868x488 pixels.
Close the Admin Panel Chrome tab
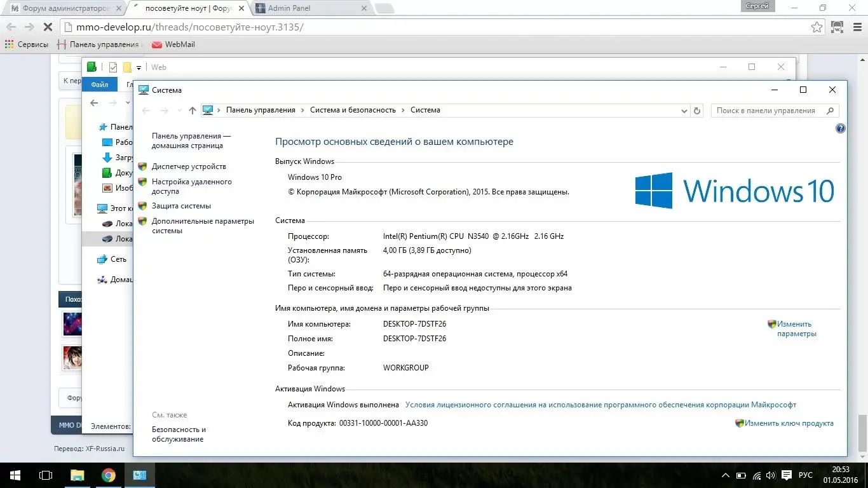tap(364, 9)
